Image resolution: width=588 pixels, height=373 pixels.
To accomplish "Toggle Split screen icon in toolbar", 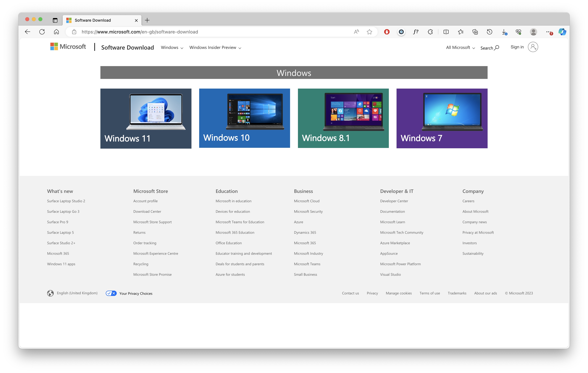I will pyautogui.click(x=446, y=32).
